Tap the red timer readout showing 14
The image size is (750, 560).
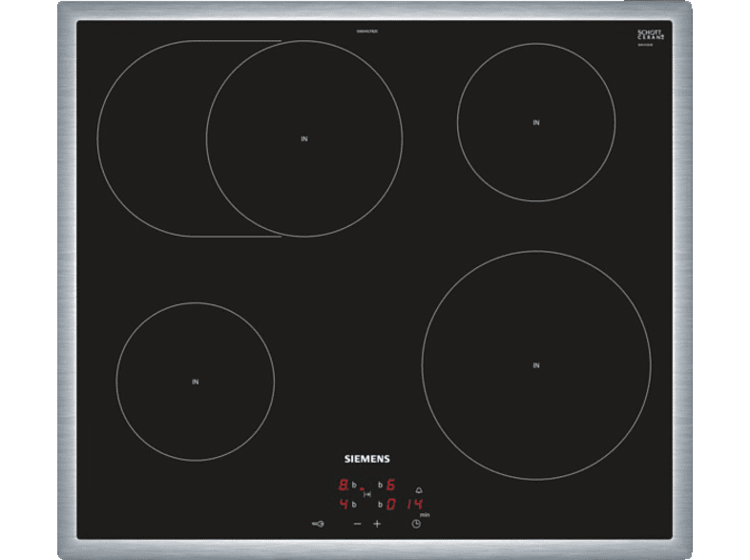pyautogui.click(x=415, y=504)
